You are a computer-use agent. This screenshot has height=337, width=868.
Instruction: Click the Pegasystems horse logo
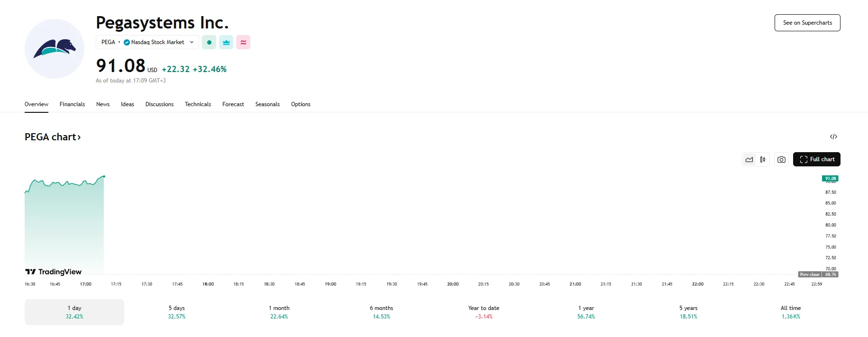(x=55, y=49)
